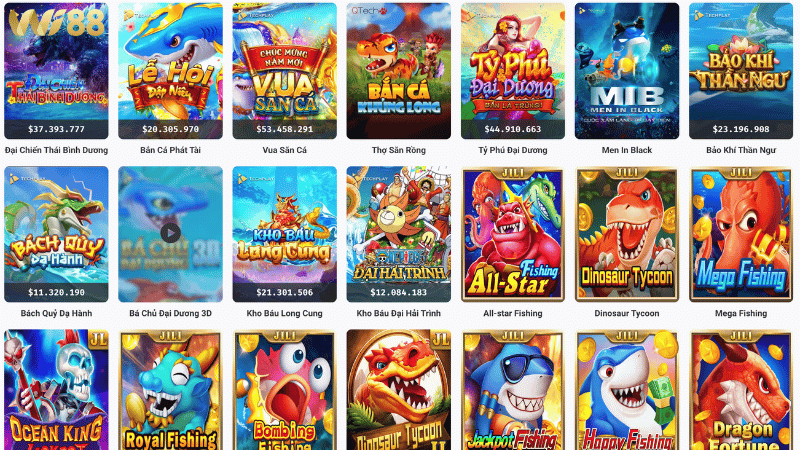Open the Đại Chiến Thái Bình Dương game

pos(56,71)
